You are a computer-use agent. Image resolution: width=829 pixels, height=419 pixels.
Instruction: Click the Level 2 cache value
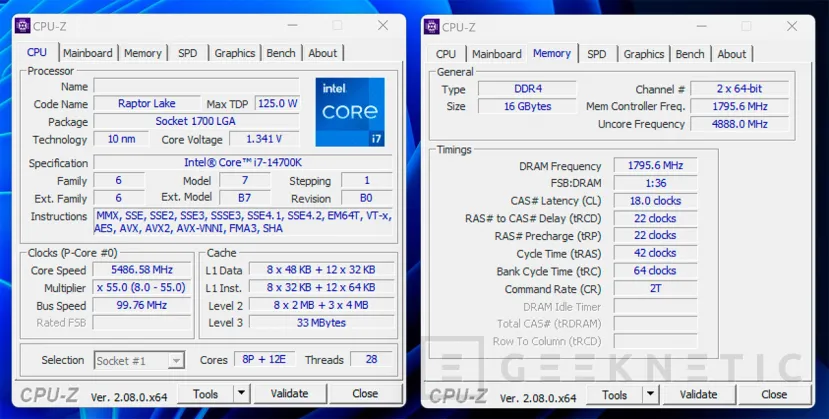tap(321, 305)
